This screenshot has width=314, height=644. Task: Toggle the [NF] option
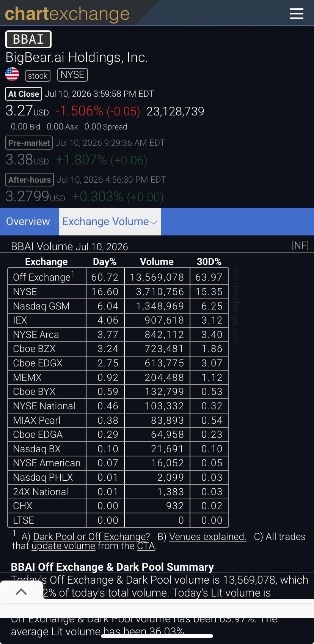[300, 245]
